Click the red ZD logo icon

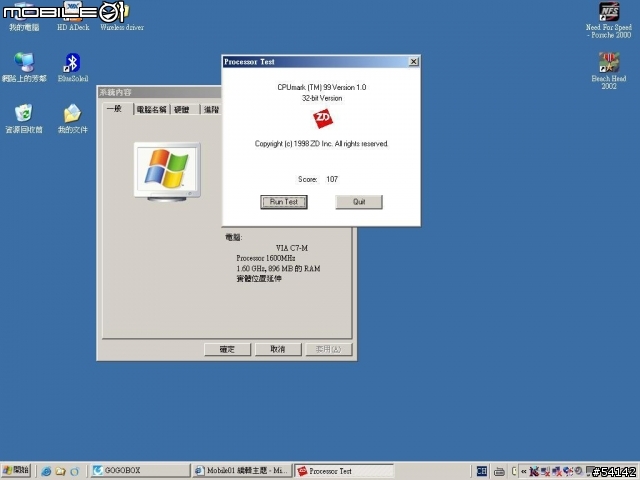[x=322, y=119]
